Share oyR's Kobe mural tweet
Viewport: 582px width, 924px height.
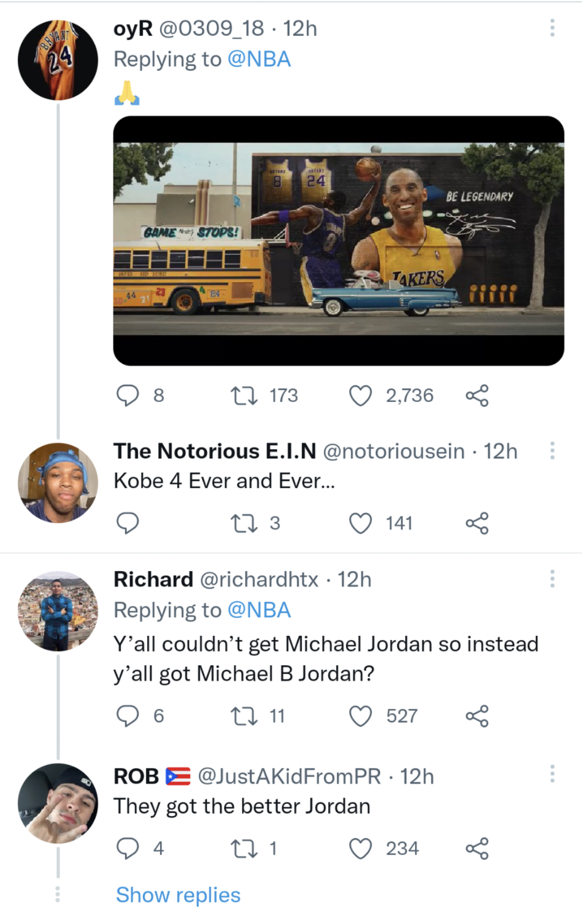click(477, 396)
